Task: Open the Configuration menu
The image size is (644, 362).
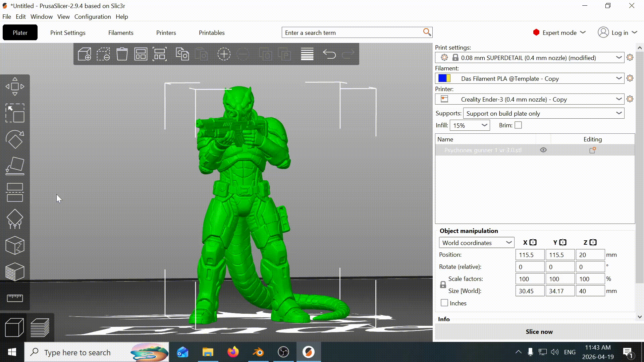Action: tap(93, 17)
